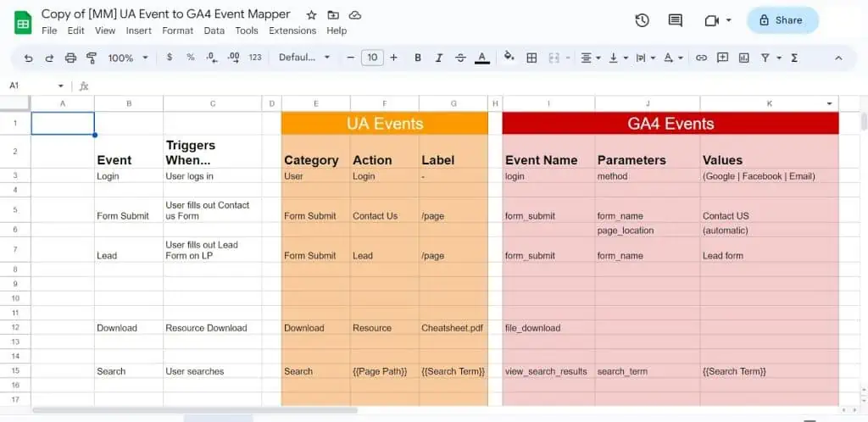Start a Meet call camera icon
The height and width of the screenshot is (422, 868).
pos(712,20)
